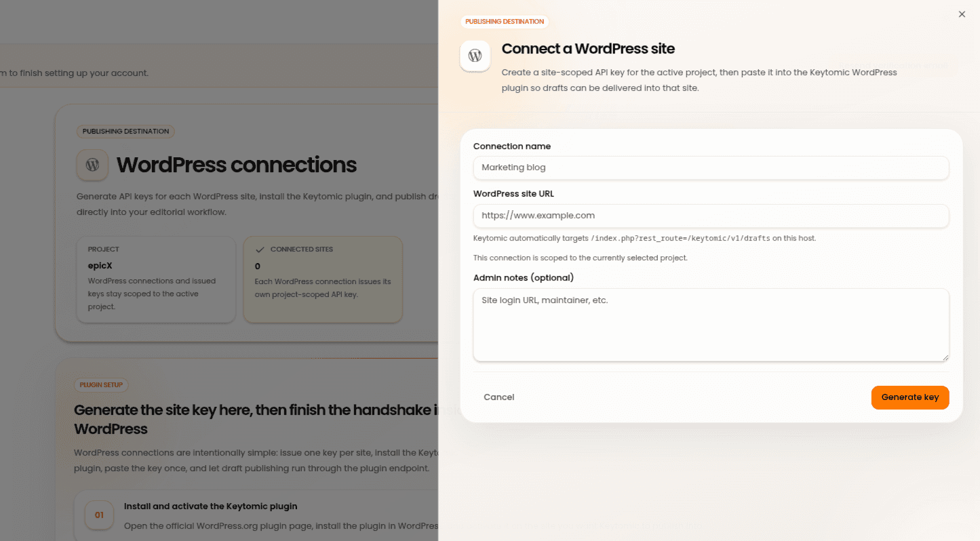Click the WordPress icon beside WordPress connections heading
Image resolution: width=980 pixels, height=541 pixels.
(93, 165)
